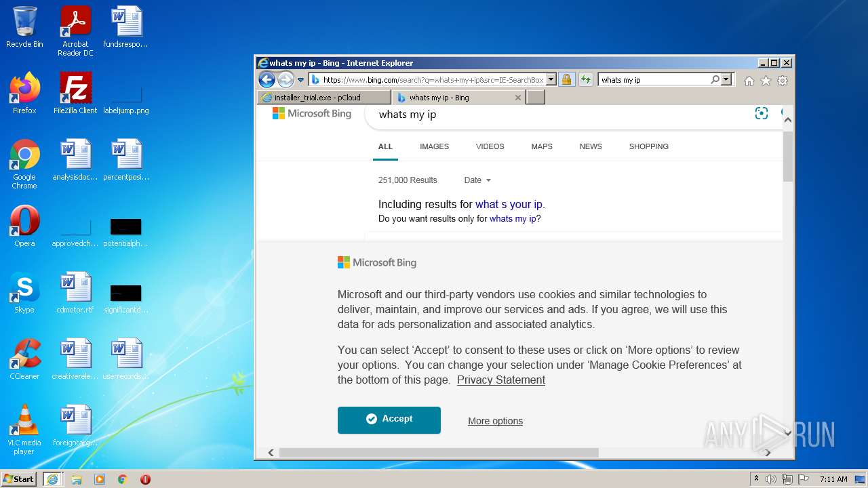Click Internet Explorer in the taskbar
The image size is (868, 488).
tap(52, 479)
